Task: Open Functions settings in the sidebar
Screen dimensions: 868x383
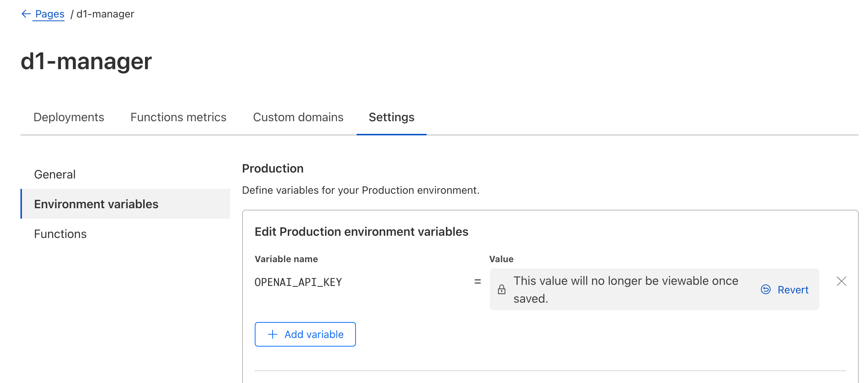Action: 60,234
